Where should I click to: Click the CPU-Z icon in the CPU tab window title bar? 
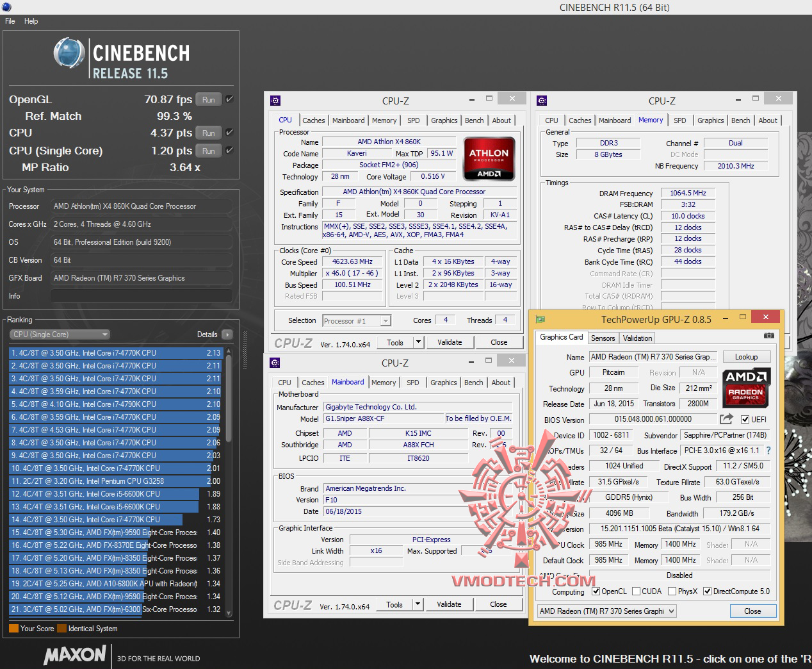(275, 101)
